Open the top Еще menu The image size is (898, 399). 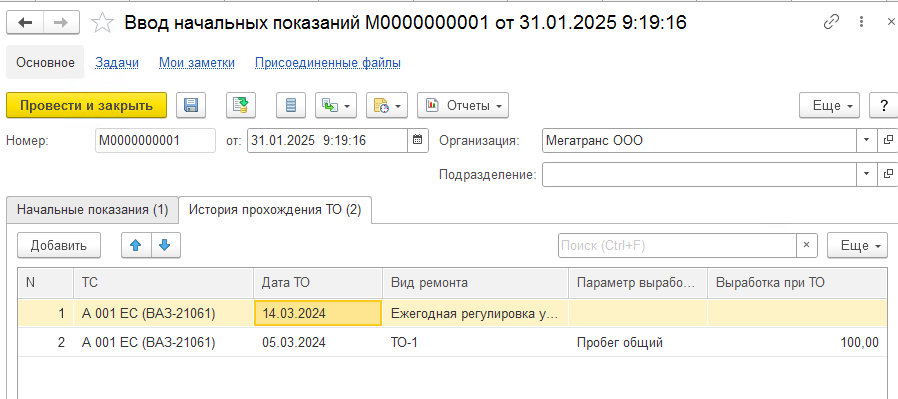point(829,105)
